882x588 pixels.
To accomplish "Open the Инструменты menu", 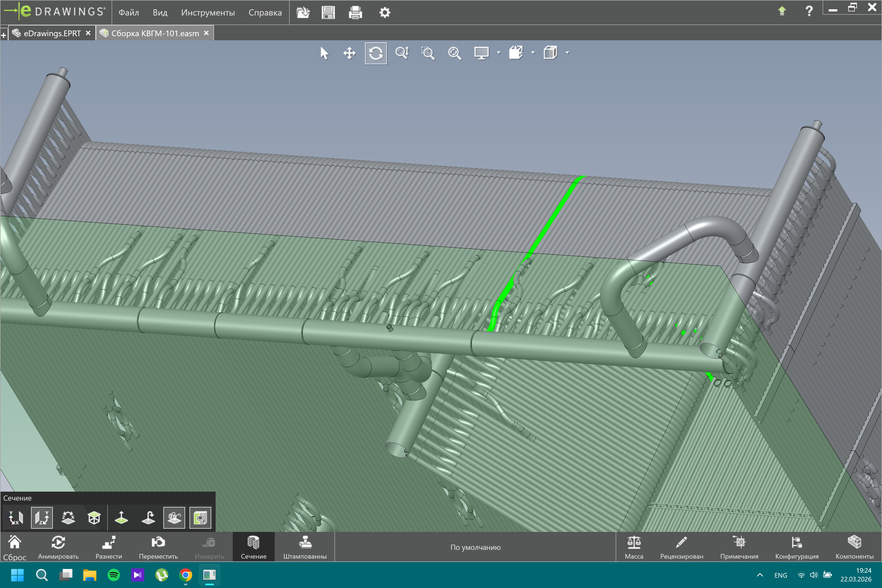I will [208, 13].
